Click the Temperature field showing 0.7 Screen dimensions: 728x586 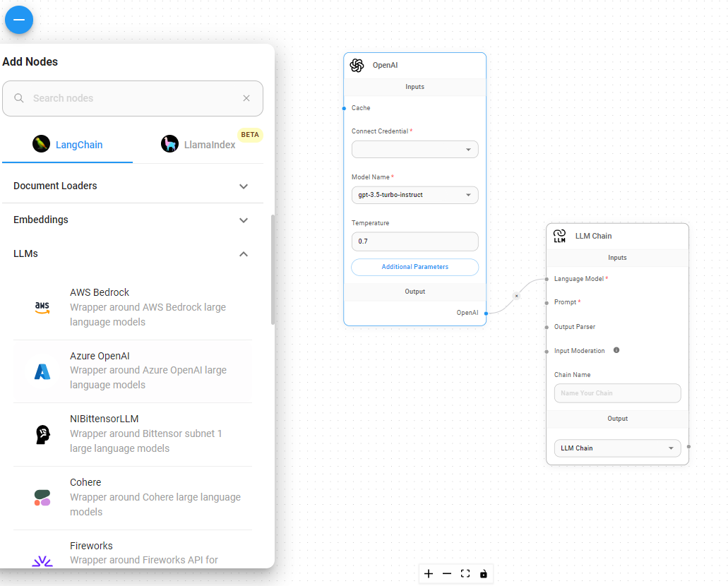click(415, 241)
